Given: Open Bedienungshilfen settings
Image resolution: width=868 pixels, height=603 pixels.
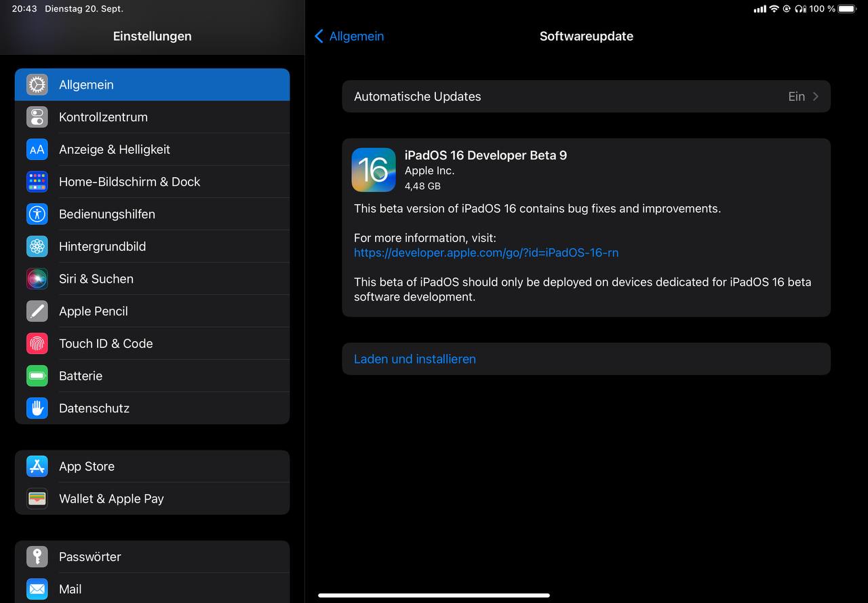Looking at the screenshot, I should (152, 214).
